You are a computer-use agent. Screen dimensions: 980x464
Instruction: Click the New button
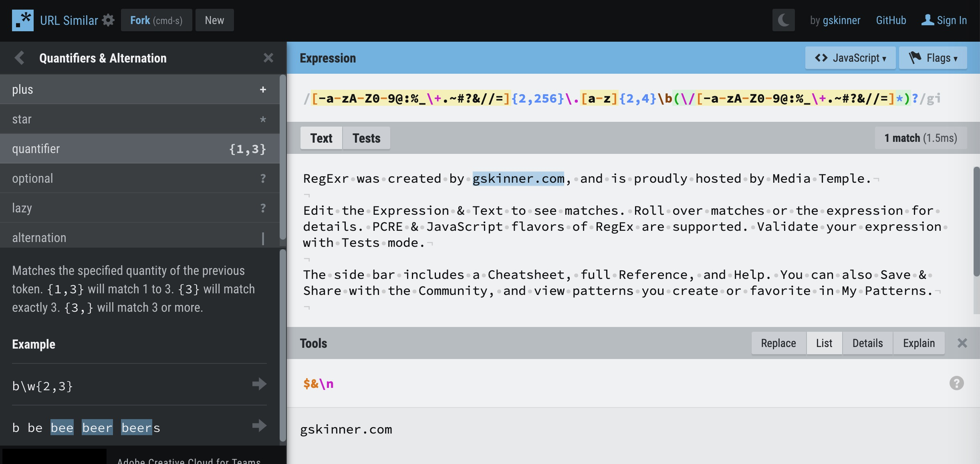[214, 20]
